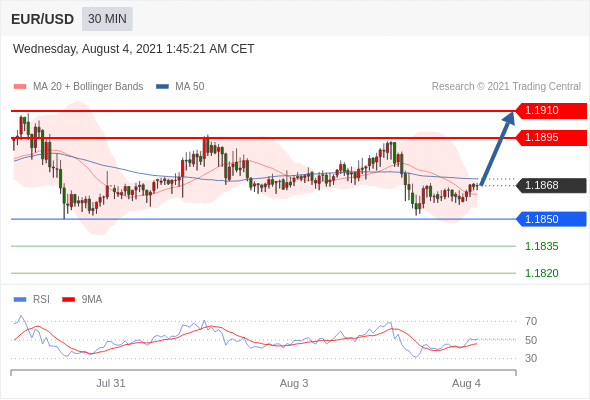Click the 1.1895 resistance price tag

click(550, 138)
